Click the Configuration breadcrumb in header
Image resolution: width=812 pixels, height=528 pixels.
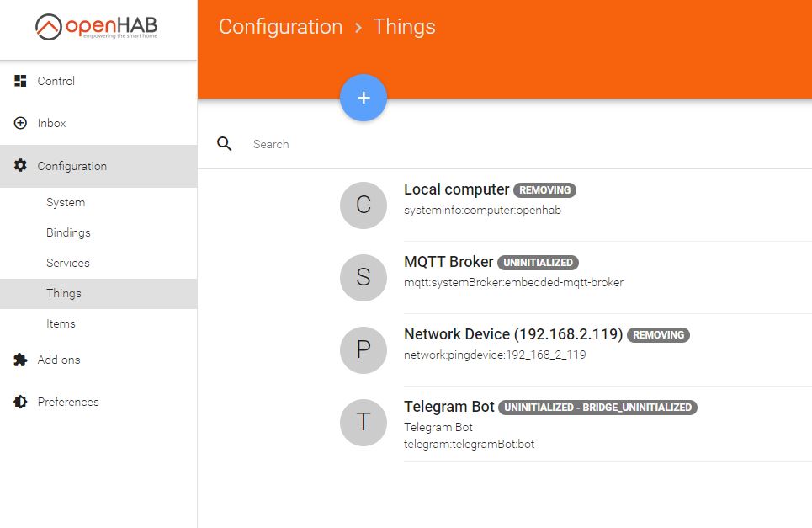pos(280,26)
